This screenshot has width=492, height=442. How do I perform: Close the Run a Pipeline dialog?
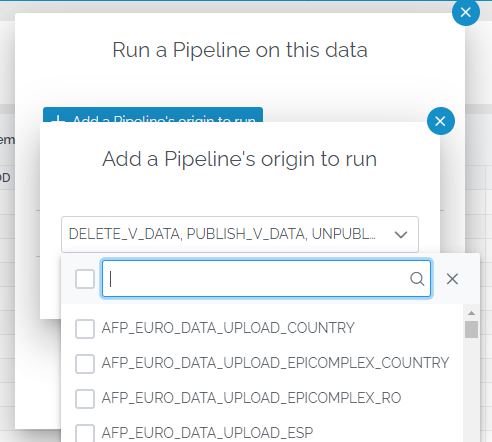466,12
